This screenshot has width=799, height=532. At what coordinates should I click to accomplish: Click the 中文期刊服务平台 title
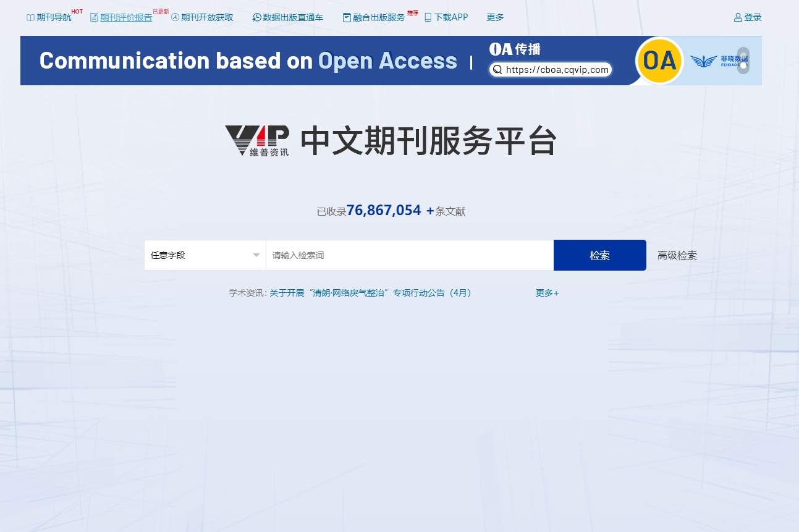point(428,141)
